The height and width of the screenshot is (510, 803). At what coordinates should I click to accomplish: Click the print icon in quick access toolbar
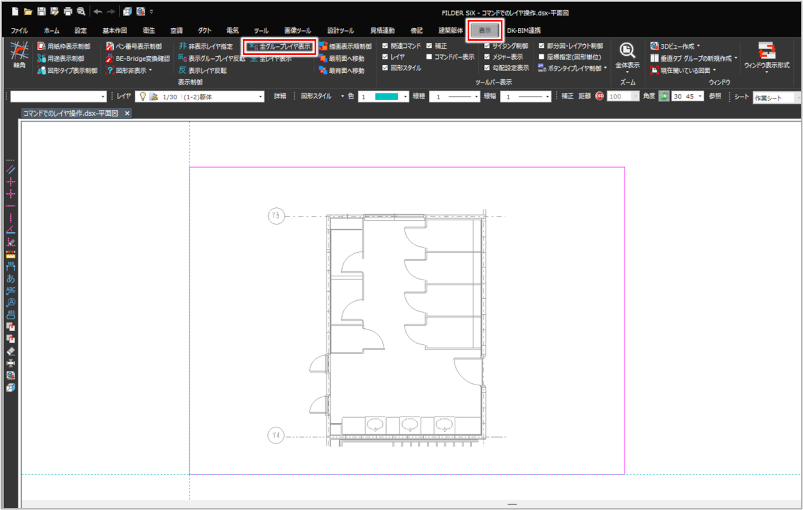tap(67, 11)
